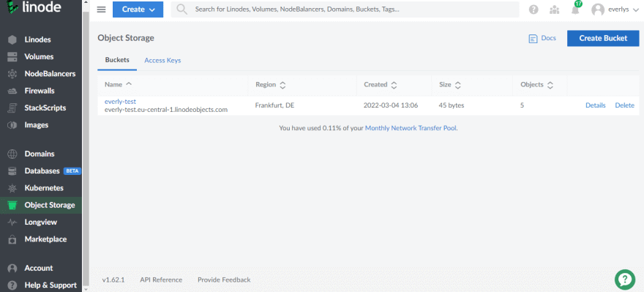Open Account via its person icon

12,268
